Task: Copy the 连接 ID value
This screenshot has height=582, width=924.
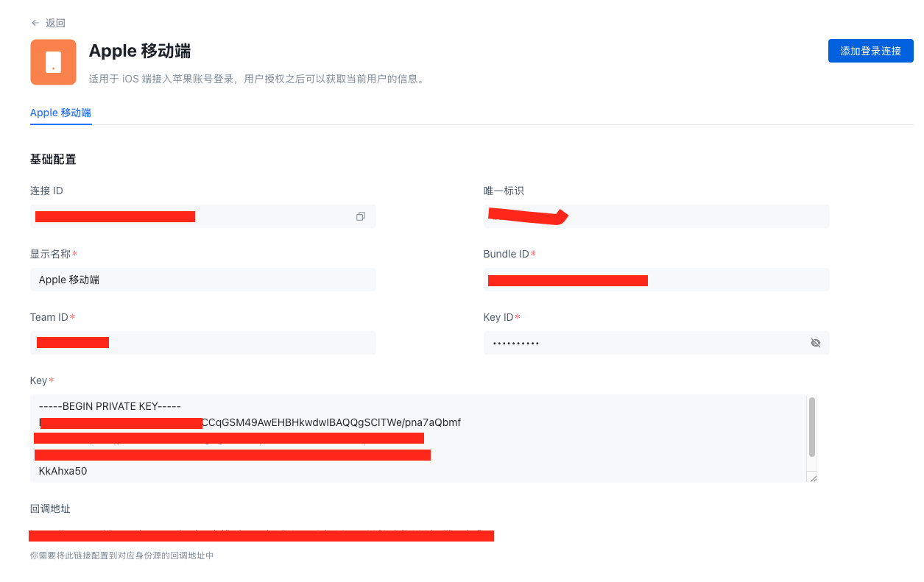Action: [x=361, y=216]
